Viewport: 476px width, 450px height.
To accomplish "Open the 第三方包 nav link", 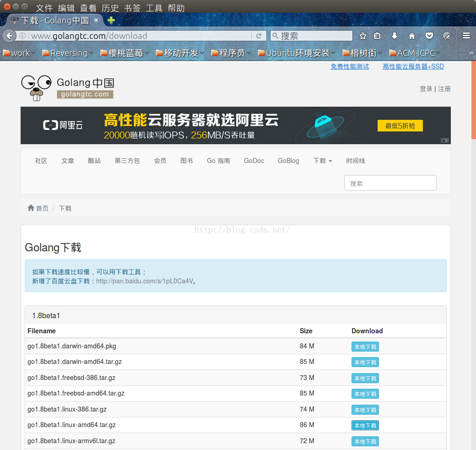I will tap(127, 161).
